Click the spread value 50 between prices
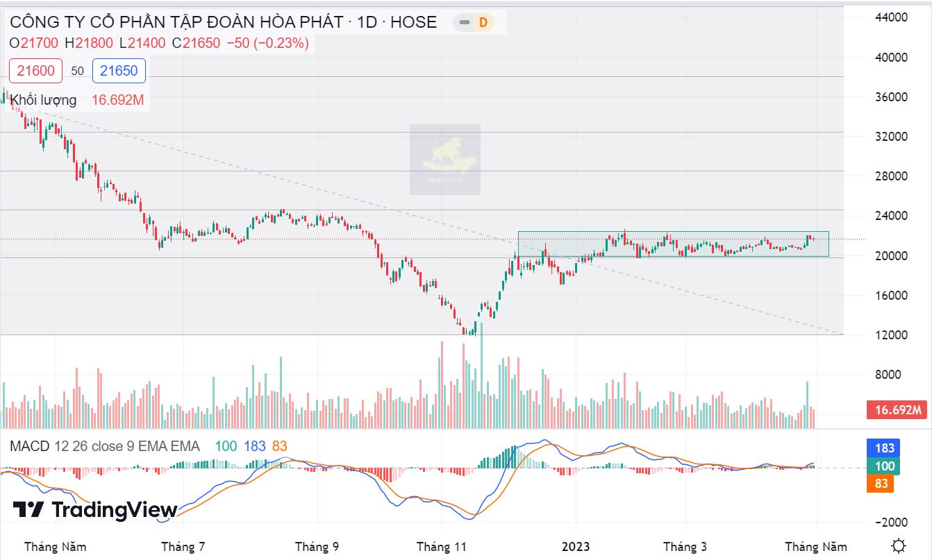 click(x=77, y=71)
